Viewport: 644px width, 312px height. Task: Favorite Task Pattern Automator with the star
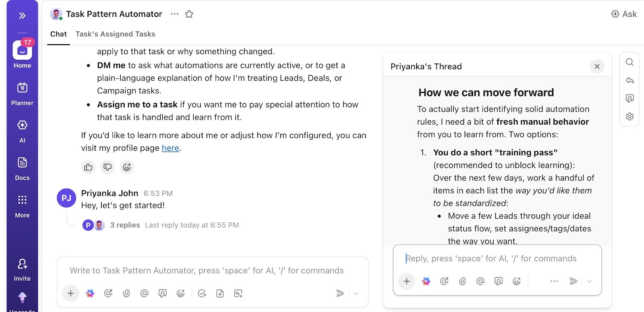[189, 14]
